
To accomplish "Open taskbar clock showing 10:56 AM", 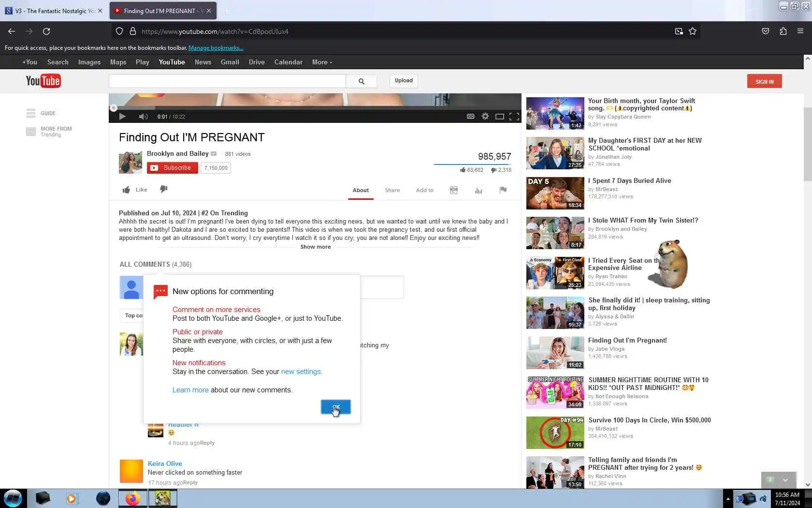I will pos(787,499).
